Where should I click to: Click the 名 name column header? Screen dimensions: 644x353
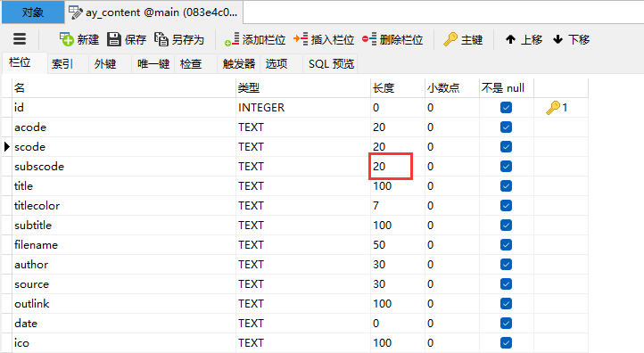(124, 88)
